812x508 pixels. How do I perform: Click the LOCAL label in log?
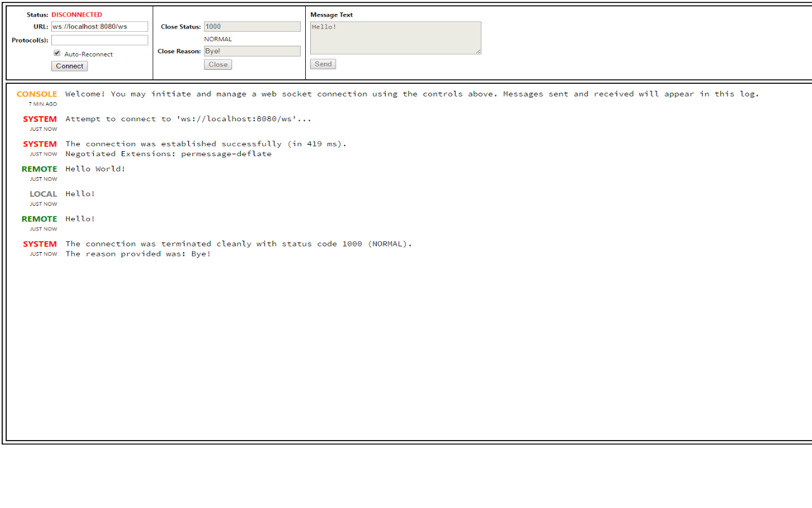[x=43, y=194]
